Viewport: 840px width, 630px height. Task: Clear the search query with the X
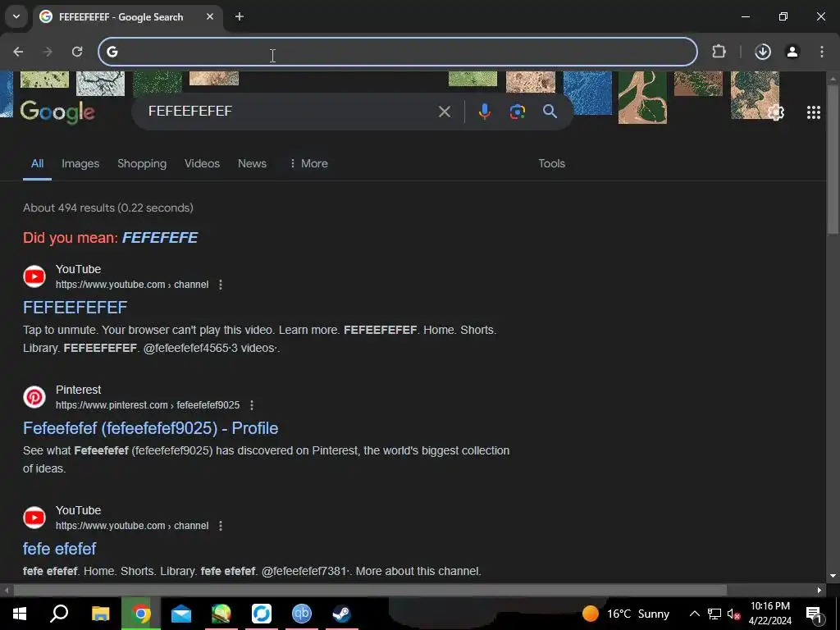coord(444,112)
